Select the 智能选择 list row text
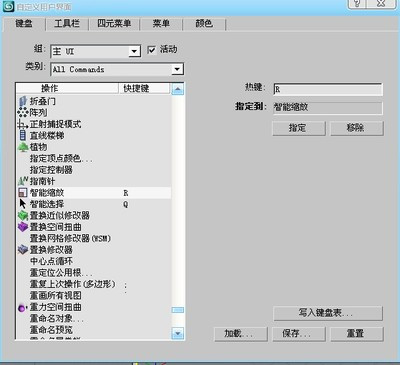The height and width of the screenshot is (365, 400). [47, 204]
